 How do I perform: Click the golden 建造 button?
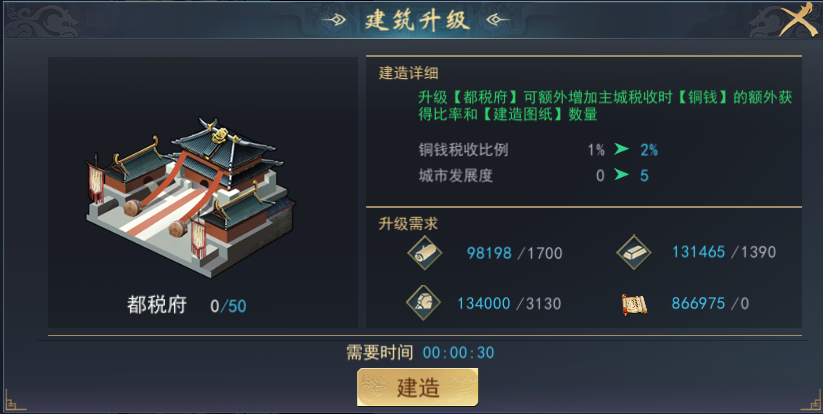point(418,387)
